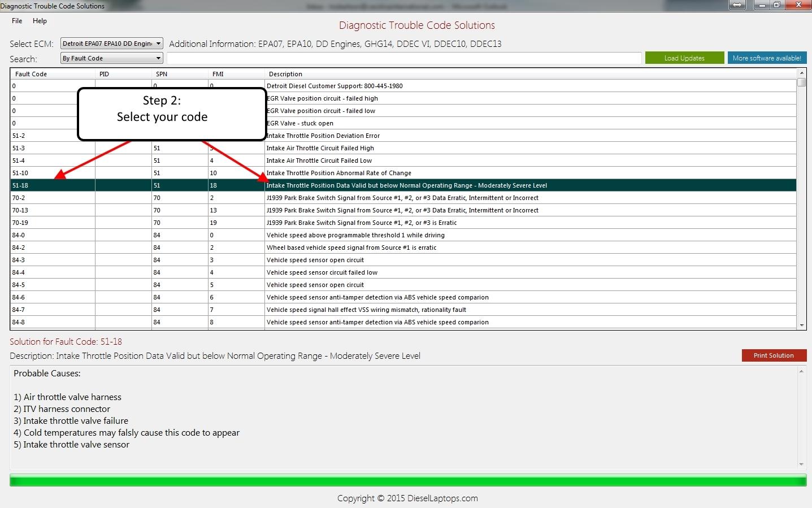The height and width of the screenshot is (508, 812).
Task: Click Intake Throttle Position Deviation Error description
Action: click(x=323, y=136)
